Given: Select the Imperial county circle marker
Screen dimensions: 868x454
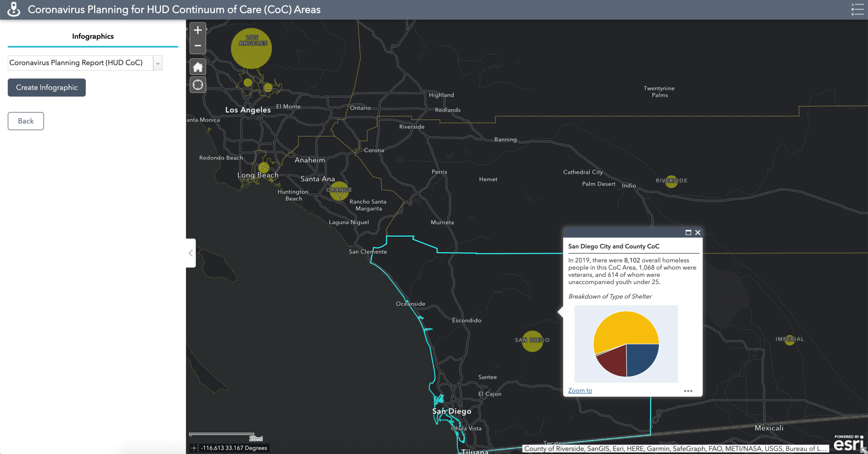Looking at the screenshot, I should [790, 340].
